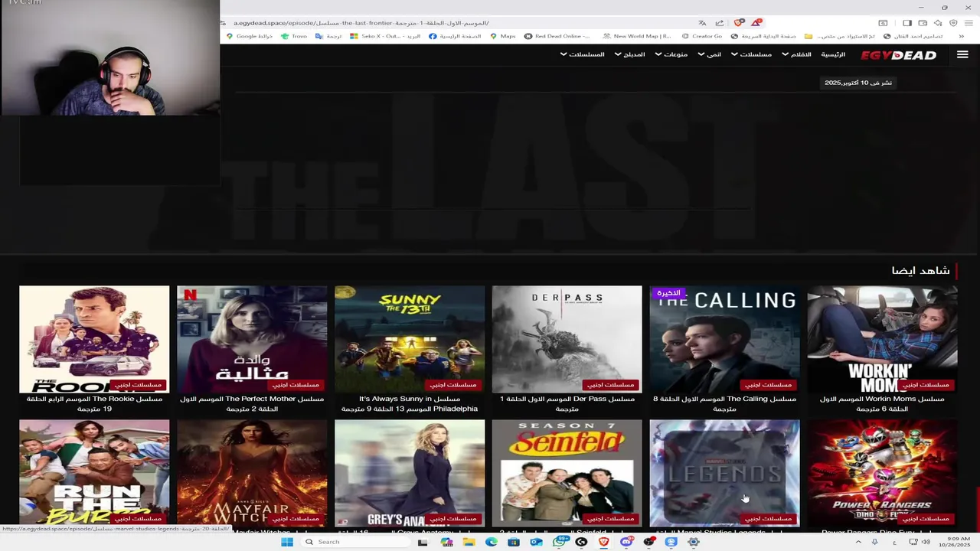Open the Creator Go bookmark

(x=701, y=36)
